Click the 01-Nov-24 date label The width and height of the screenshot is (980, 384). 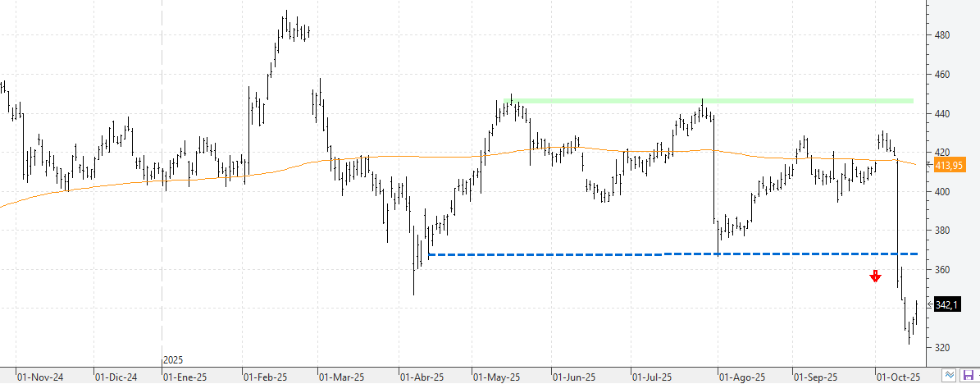coord(39,377)
